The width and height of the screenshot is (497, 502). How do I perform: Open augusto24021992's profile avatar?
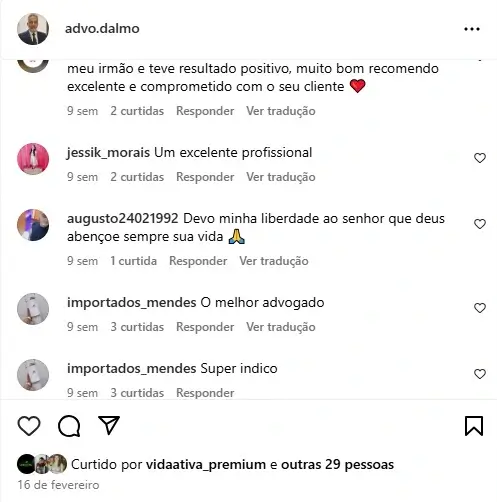(33, 225)
